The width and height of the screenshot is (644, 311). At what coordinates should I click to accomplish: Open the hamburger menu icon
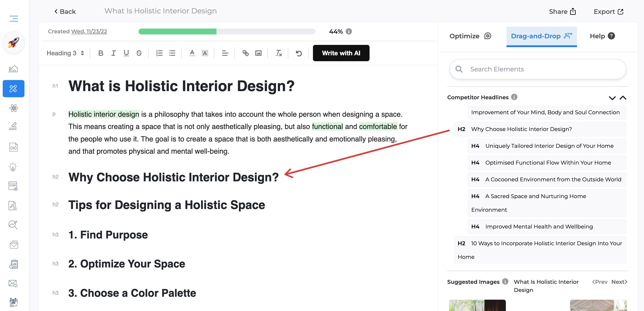click(14, 19)
